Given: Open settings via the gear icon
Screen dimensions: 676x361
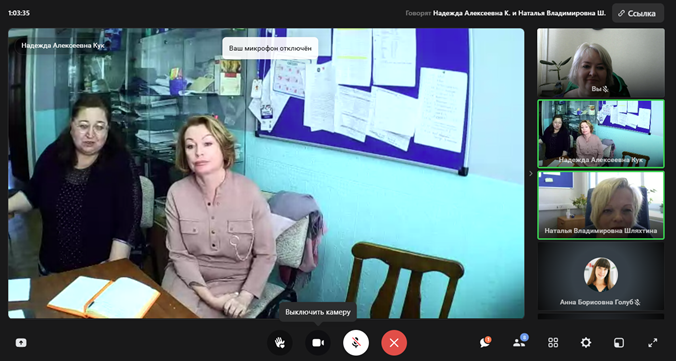Looking at the screenshot, I should [585, 343].
